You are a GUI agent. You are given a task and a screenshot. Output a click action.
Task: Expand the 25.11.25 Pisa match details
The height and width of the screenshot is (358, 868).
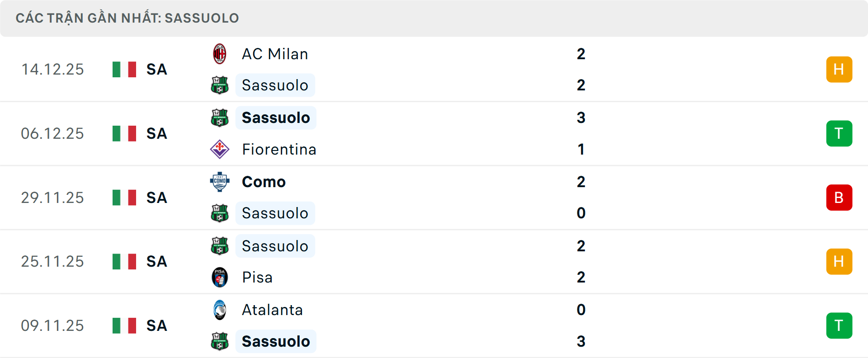452,261
